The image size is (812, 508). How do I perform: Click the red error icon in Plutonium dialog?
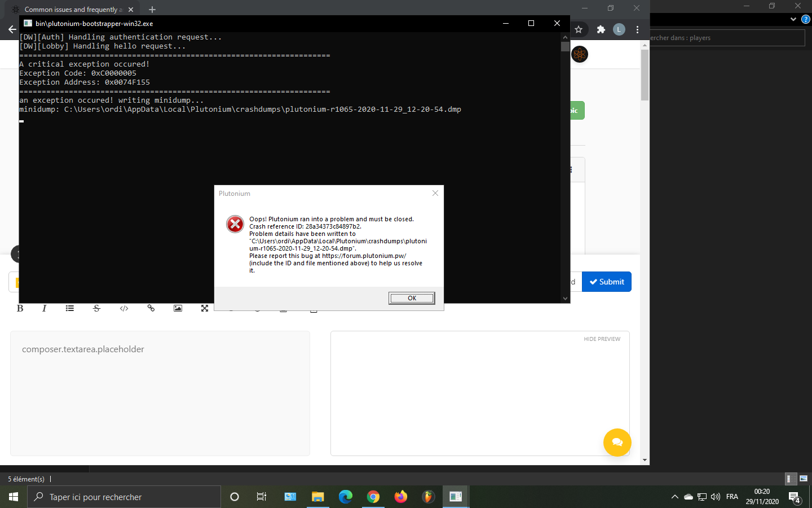(235, 224)
